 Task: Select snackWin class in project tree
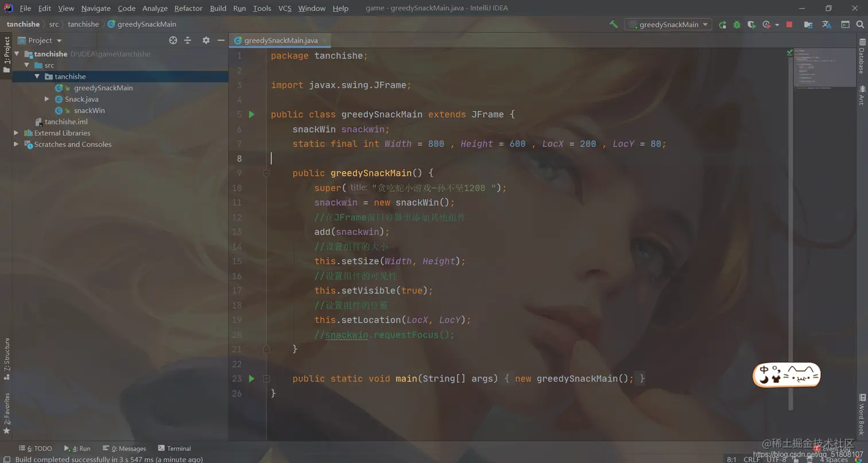[89, 111]
